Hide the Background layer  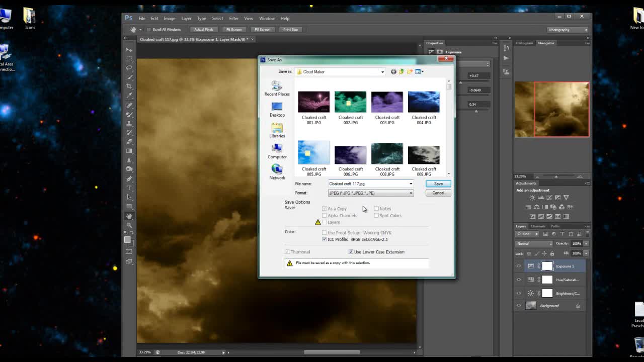[519, 306]
